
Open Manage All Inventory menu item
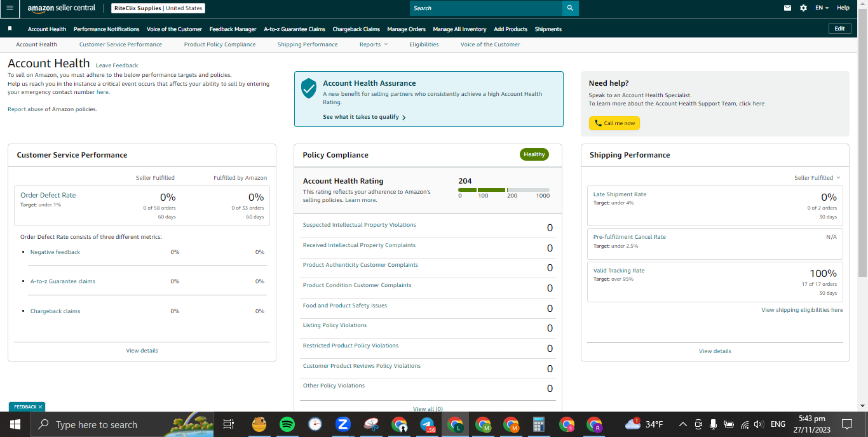[x=459, y=29]
